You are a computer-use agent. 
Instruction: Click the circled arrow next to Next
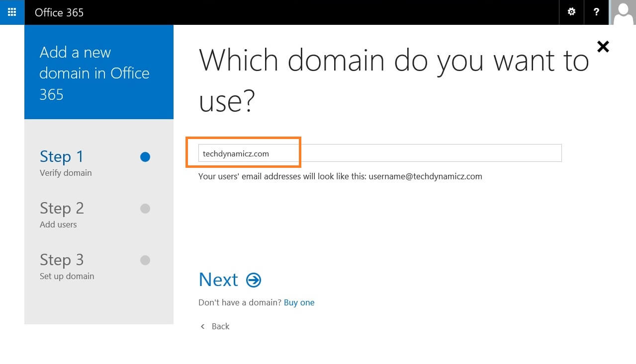pos(254,280)
